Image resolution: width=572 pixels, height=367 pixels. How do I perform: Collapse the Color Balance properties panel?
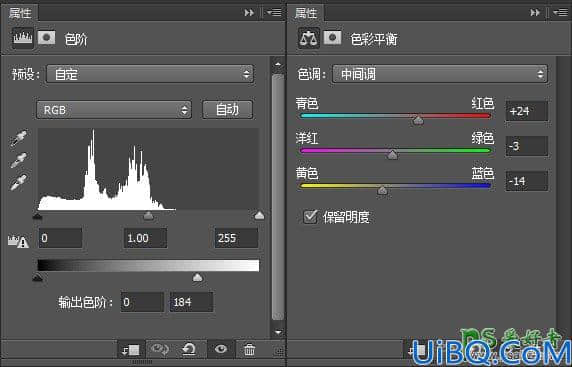tap(535, 13)
